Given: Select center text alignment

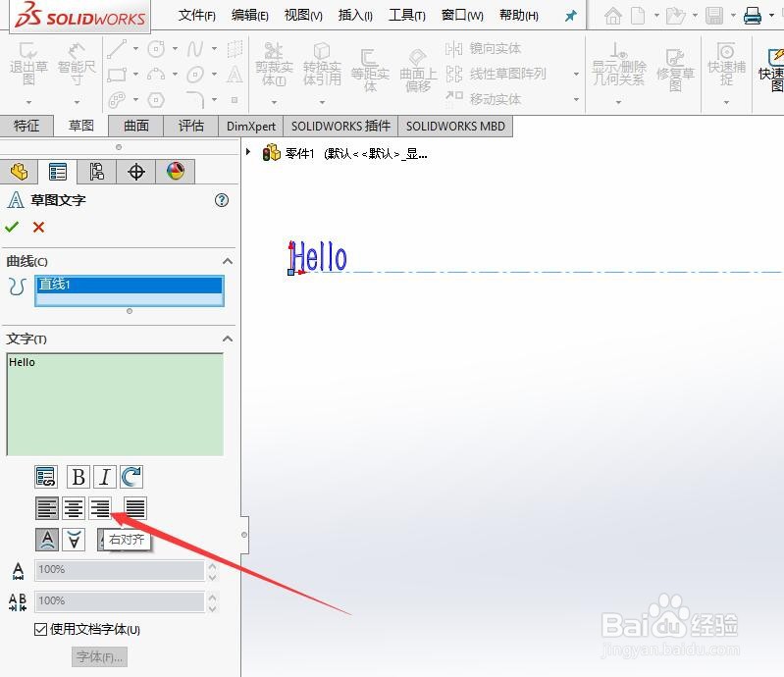Looking at the screenshot, I should (74, 508).
